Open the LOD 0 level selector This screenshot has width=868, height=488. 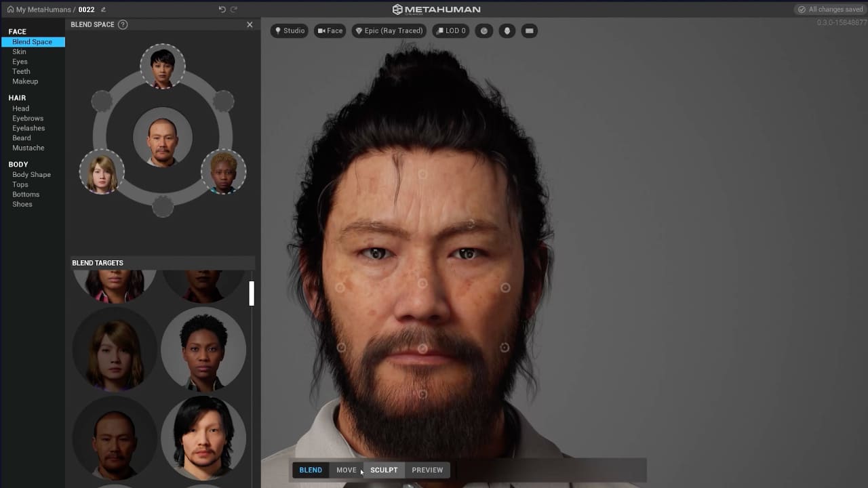(450, 30)
